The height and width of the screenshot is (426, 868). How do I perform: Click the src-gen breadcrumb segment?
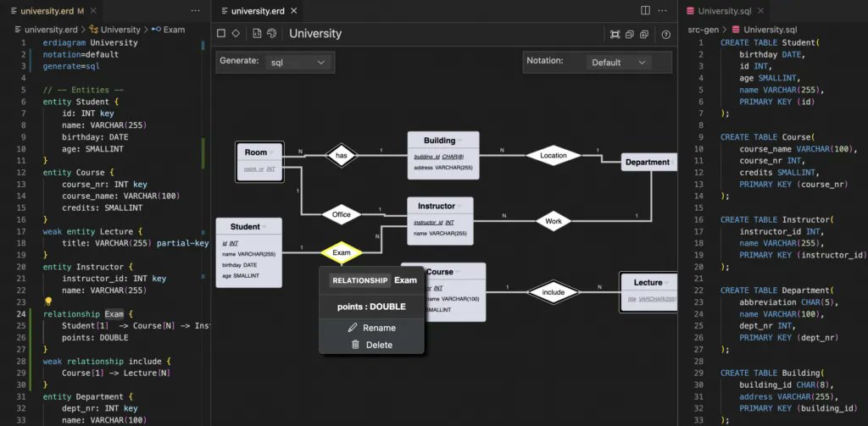704,30
